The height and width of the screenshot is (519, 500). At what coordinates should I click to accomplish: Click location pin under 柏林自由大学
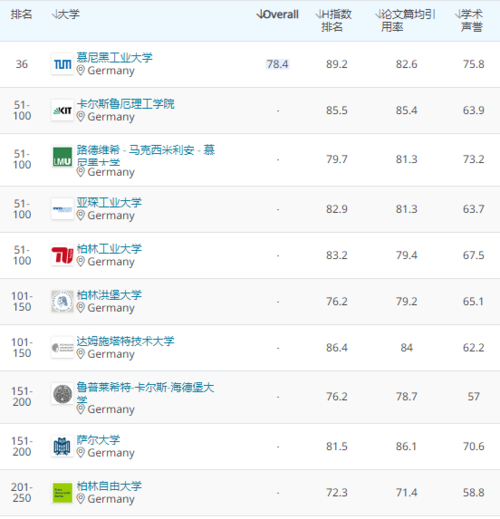click(x=80, y=499)
